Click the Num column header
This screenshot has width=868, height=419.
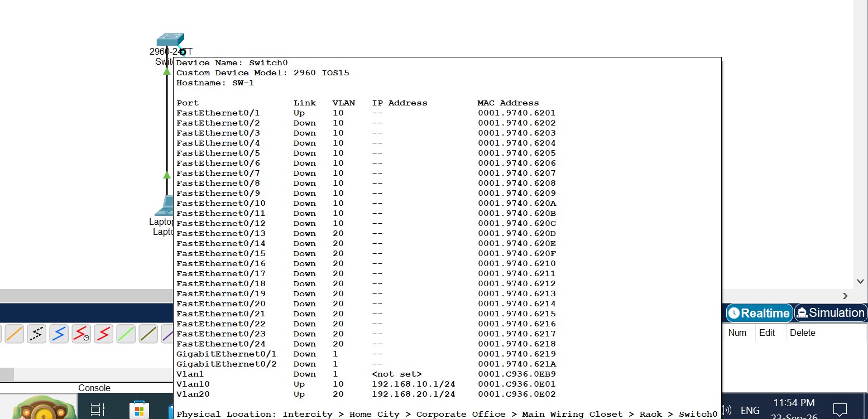pyautogui.click(x=737, y=333)
